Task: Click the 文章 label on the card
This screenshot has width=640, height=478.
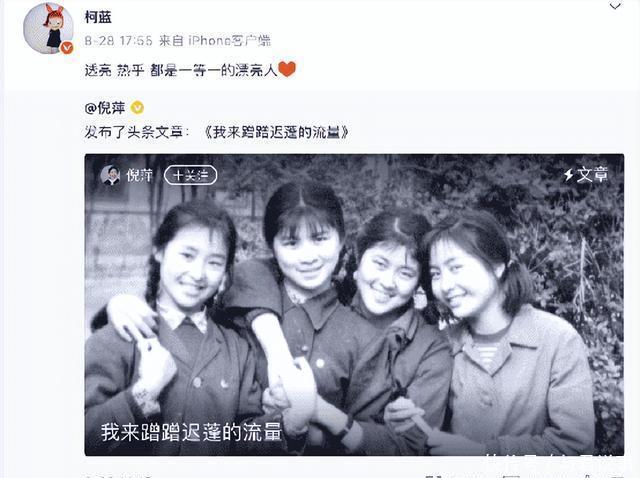Action: click(592, 175)
